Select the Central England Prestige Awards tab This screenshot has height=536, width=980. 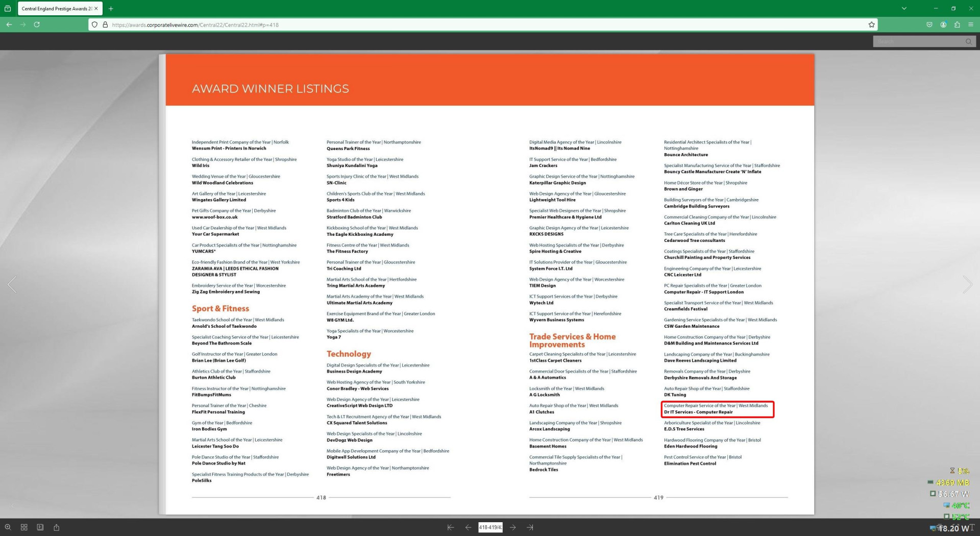(56, 8)
